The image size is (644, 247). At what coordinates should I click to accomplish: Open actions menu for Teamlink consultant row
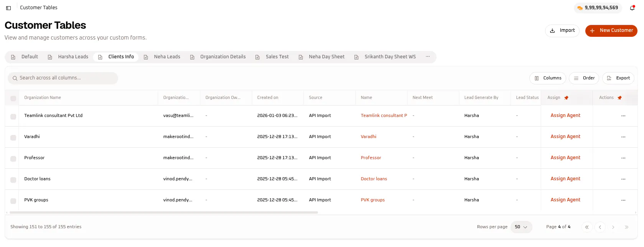(x=623, y=116)
